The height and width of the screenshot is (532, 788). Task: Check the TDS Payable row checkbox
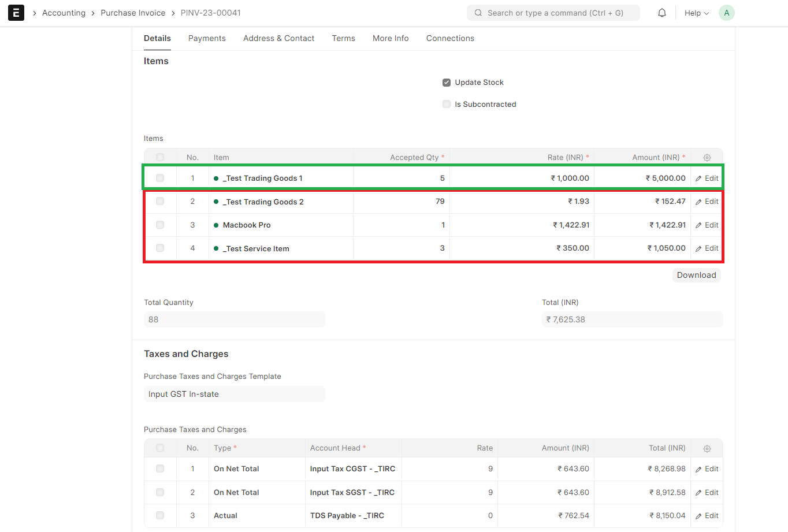click(x=160, y=515)
